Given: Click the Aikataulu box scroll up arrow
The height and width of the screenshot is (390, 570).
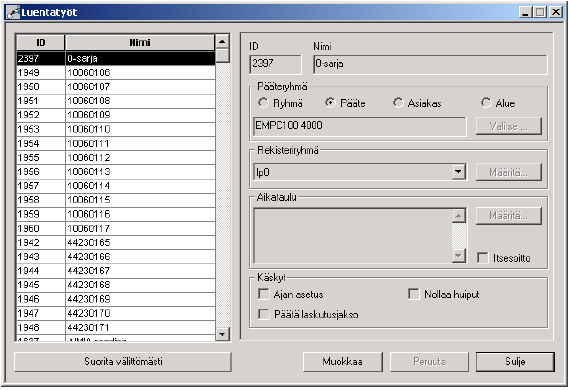Looking at the screenshot, I should click(x=459, y=216).
